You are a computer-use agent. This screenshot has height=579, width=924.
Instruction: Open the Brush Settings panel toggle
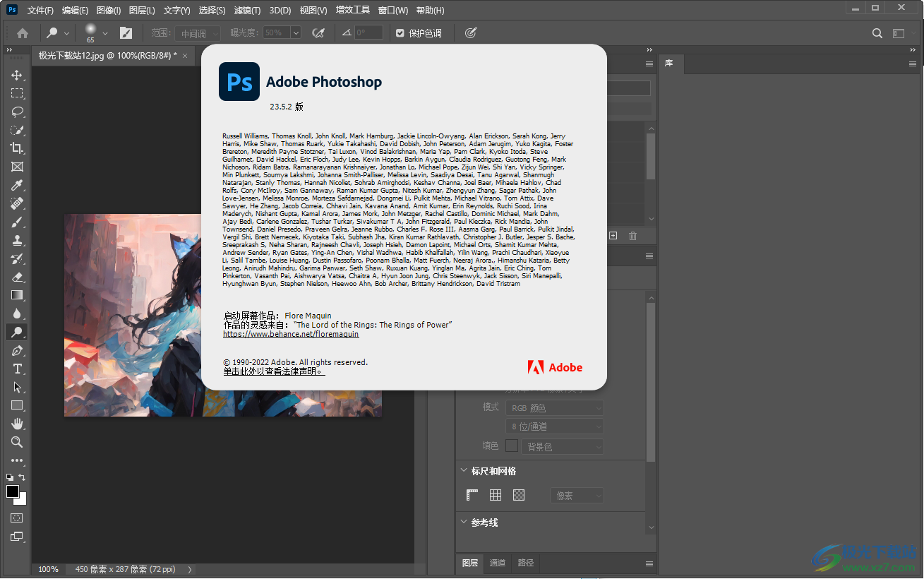126,32
